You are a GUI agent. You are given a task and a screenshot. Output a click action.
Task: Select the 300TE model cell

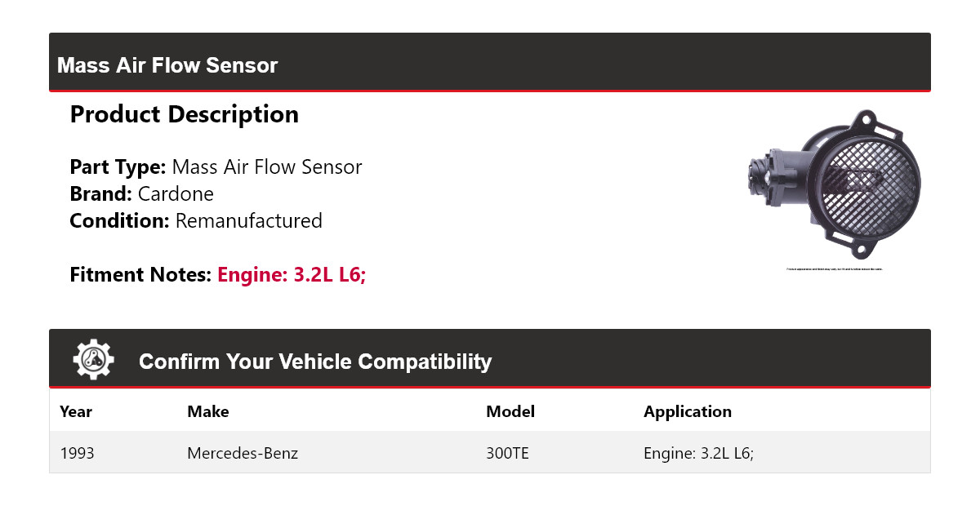point(508,452)
